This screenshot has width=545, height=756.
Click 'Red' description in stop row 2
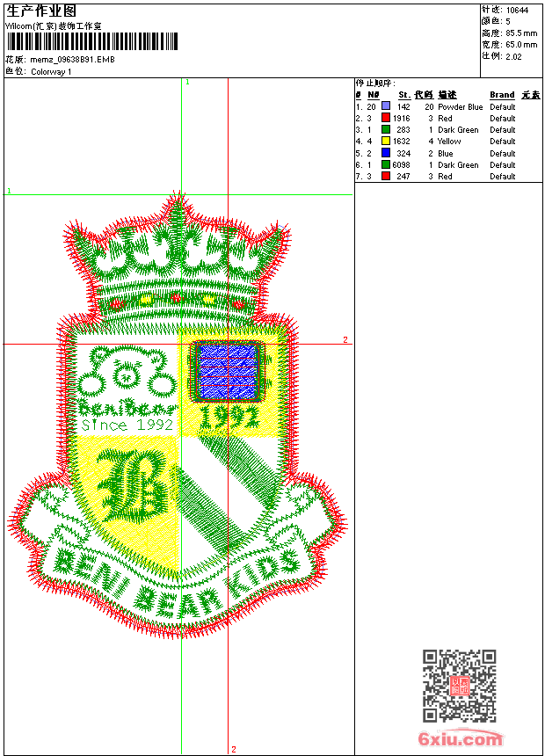pos(445,118)
